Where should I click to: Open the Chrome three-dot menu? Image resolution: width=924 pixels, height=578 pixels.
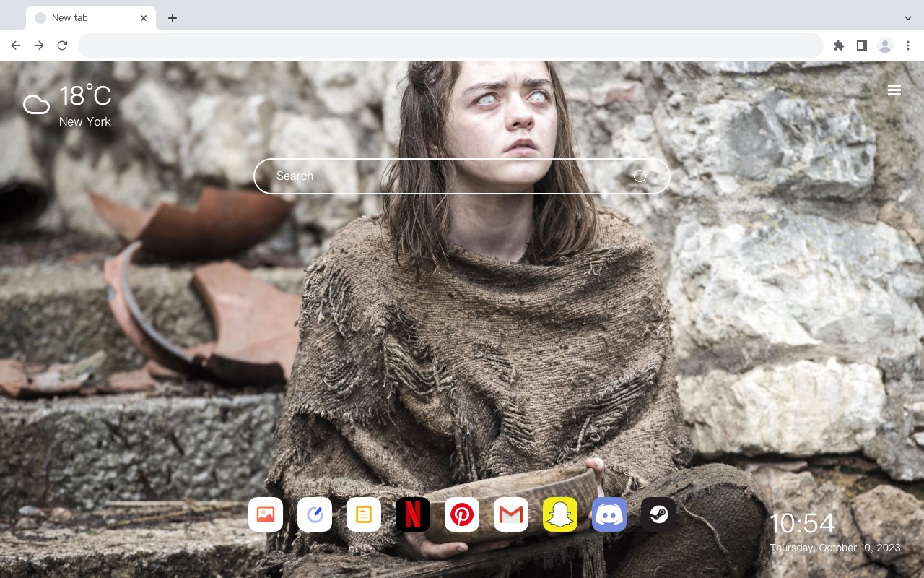click(908, 46)
